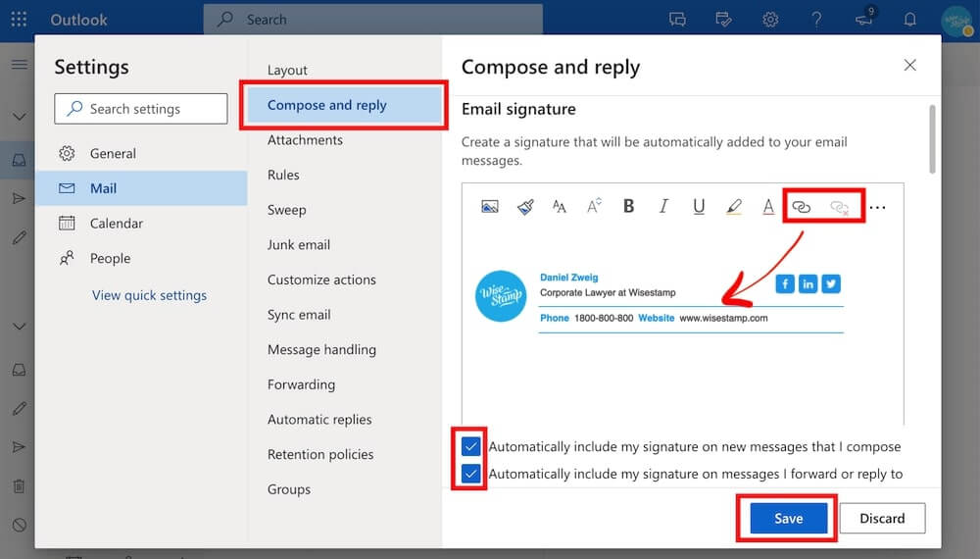Open more formatting options ellipsis
980x559 pixels.
pyautogui.click(x=878, y=207)
